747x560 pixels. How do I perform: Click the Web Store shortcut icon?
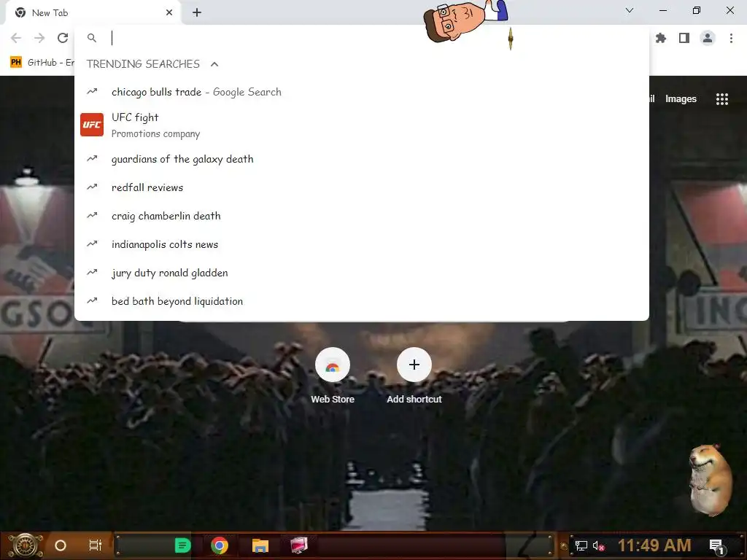[x=333, y=365]
